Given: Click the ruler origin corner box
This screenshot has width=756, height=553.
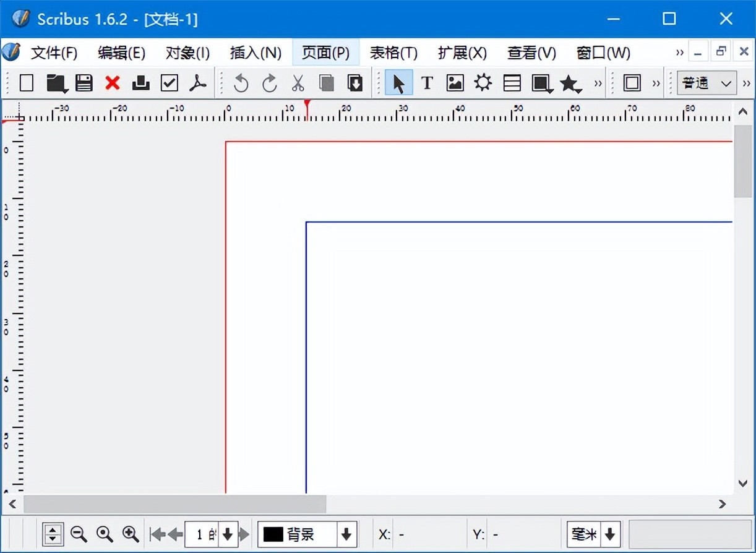Looking at the screenshot, I should coord(12,112).
